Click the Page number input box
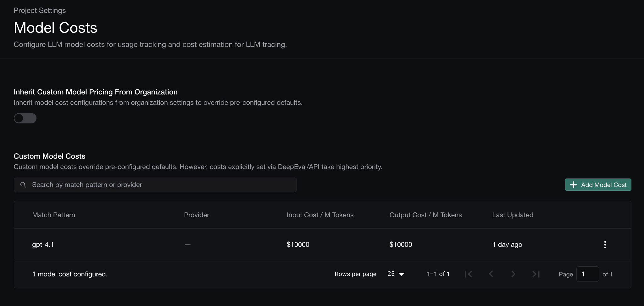Image resolution: width=644 pixels, height=306 pixels. point(587,274)
